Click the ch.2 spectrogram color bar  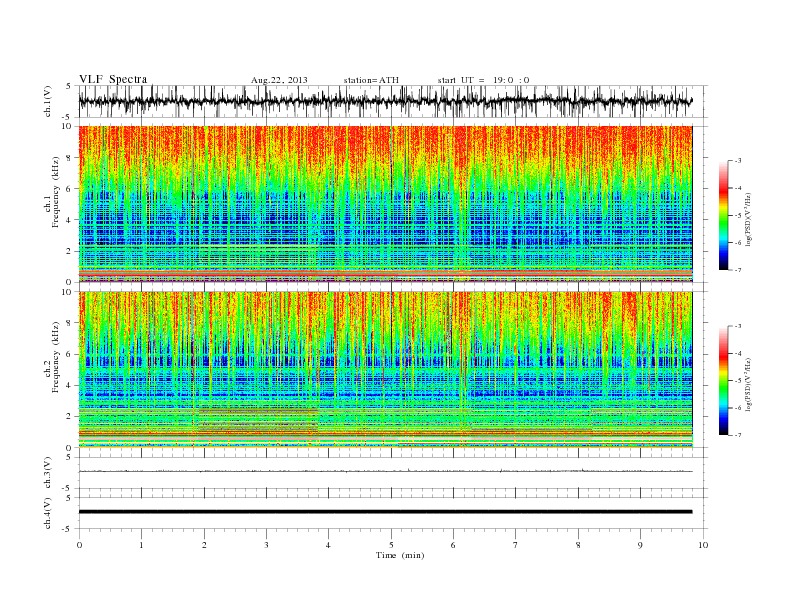[724, 381]
